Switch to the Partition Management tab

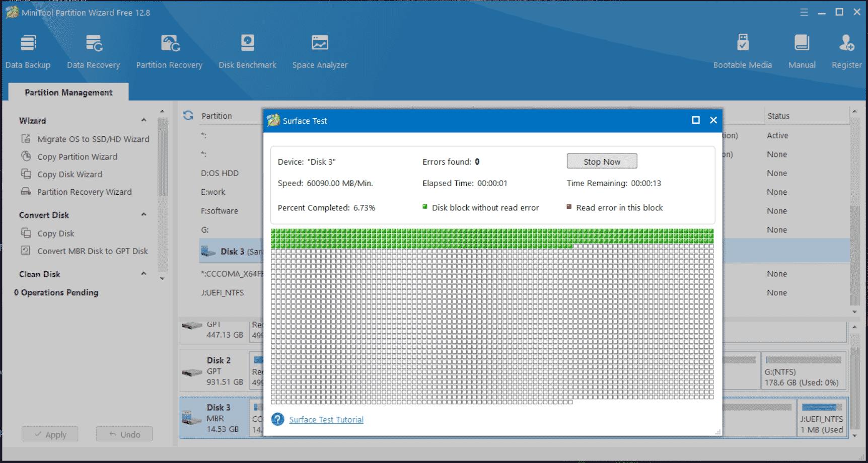68,92
